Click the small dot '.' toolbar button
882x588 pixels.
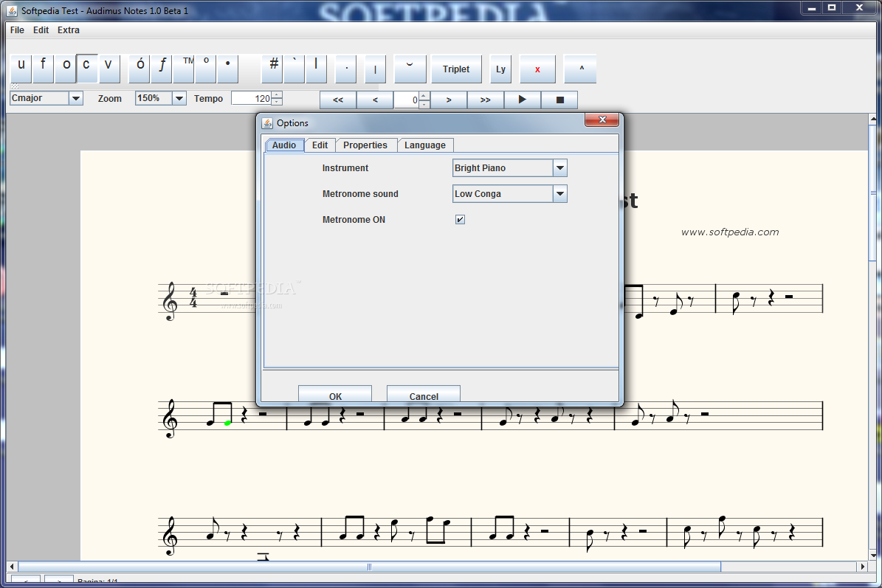coord(346,69)
